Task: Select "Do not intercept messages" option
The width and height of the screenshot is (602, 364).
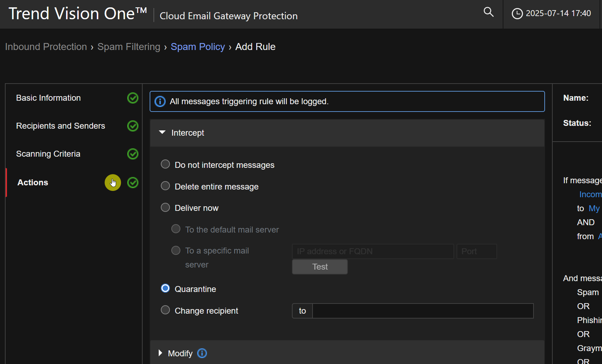Action: (x=165, y=164)
